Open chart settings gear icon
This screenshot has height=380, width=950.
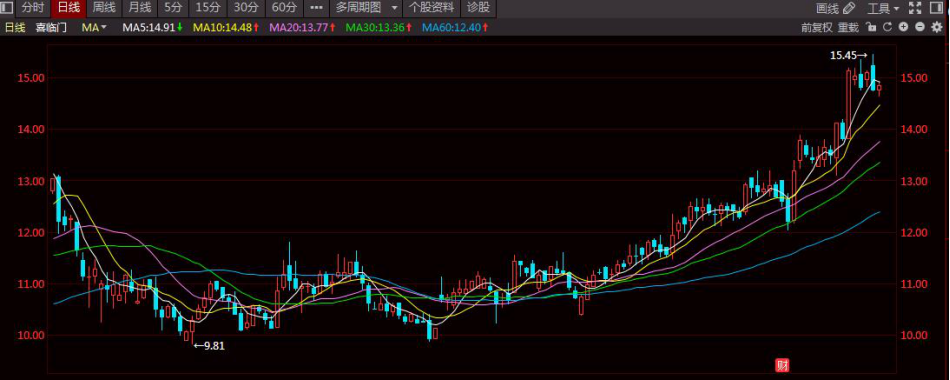937,27
